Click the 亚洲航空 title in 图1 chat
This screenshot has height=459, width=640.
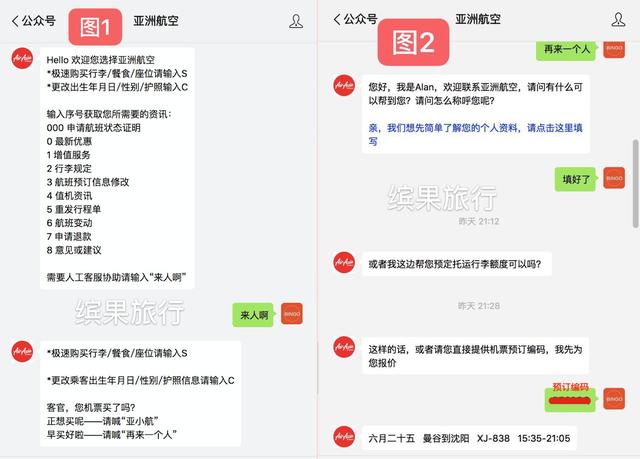click(156, 21)
